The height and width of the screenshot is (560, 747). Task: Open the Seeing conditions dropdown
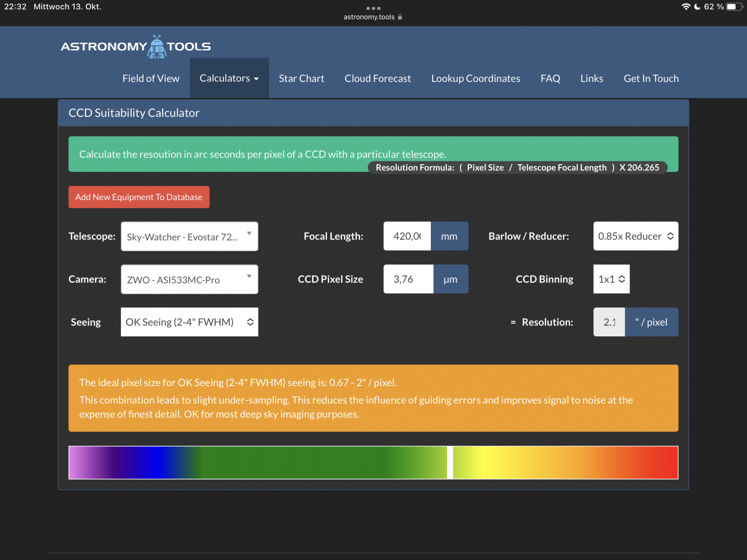click(x=189, y=322)
